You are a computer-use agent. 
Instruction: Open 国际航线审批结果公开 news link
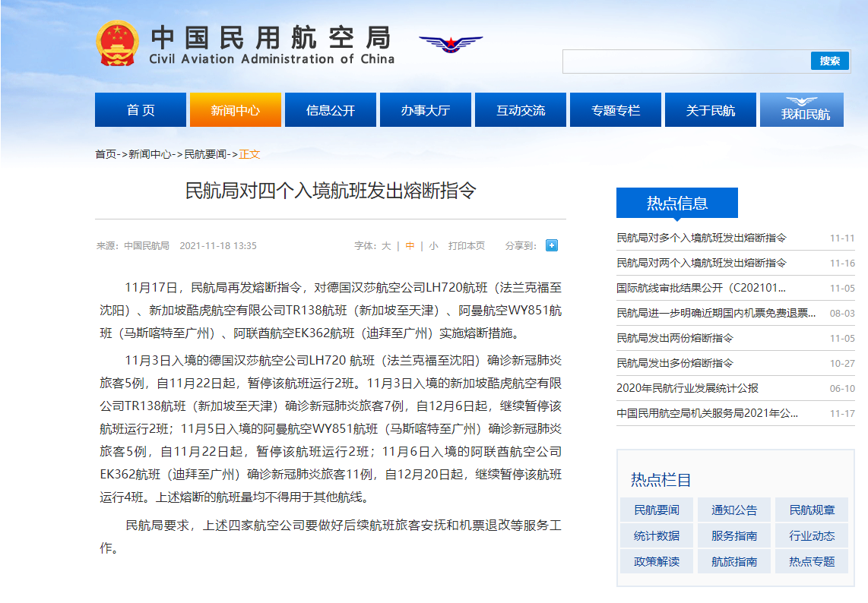point(701,288)
